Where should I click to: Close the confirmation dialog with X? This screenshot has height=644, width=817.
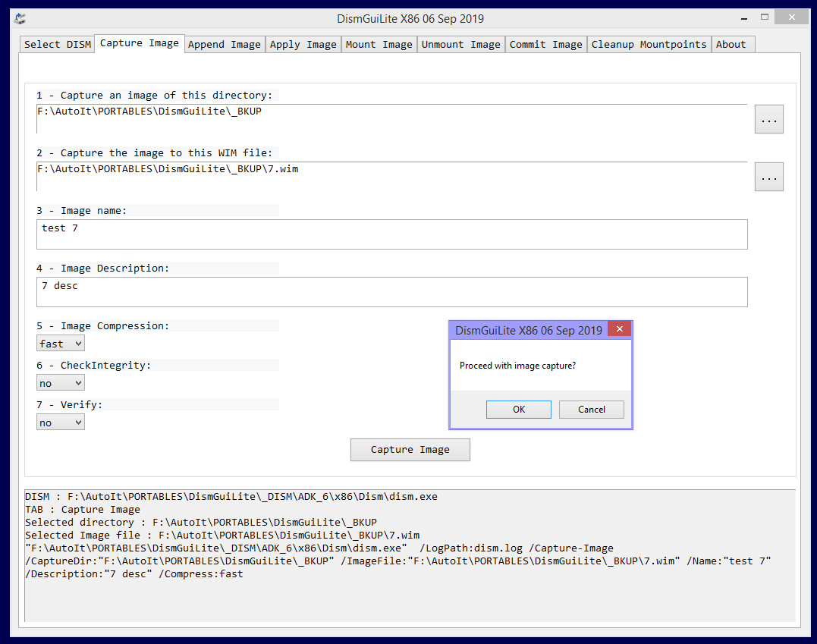point(620,328)
